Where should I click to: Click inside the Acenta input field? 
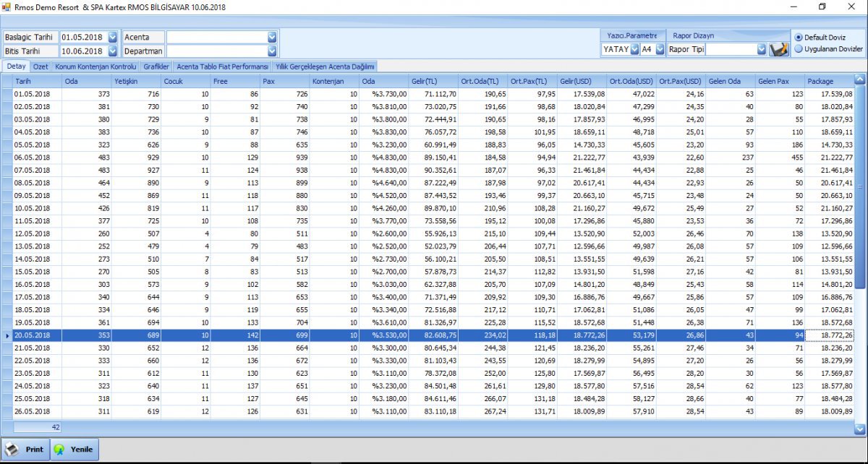click(217, 37)
